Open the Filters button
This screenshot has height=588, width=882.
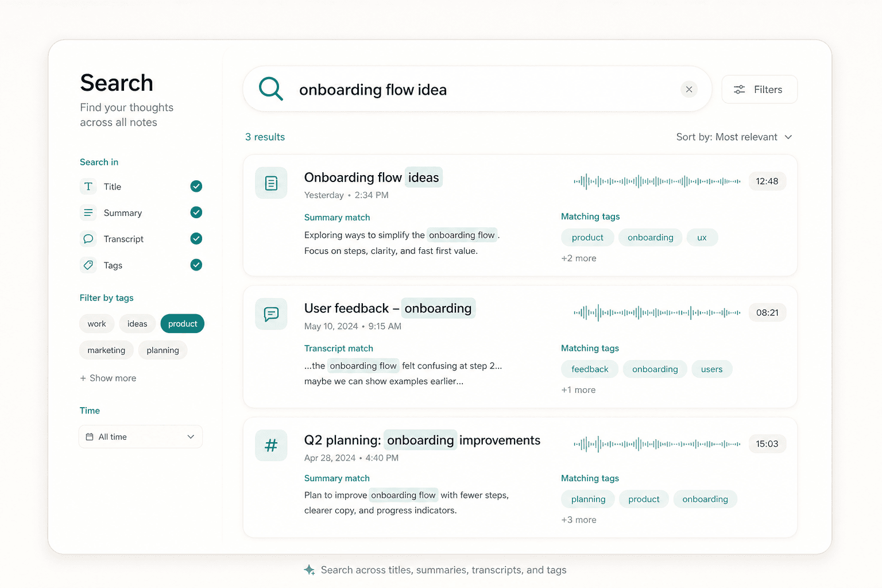point(759,90)
